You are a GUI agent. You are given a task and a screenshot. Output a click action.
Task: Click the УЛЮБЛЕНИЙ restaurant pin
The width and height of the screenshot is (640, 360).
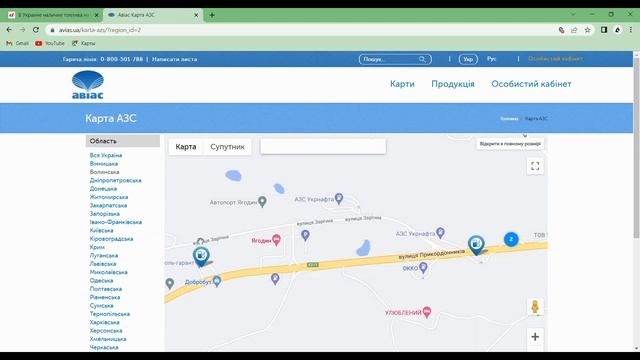427,312
